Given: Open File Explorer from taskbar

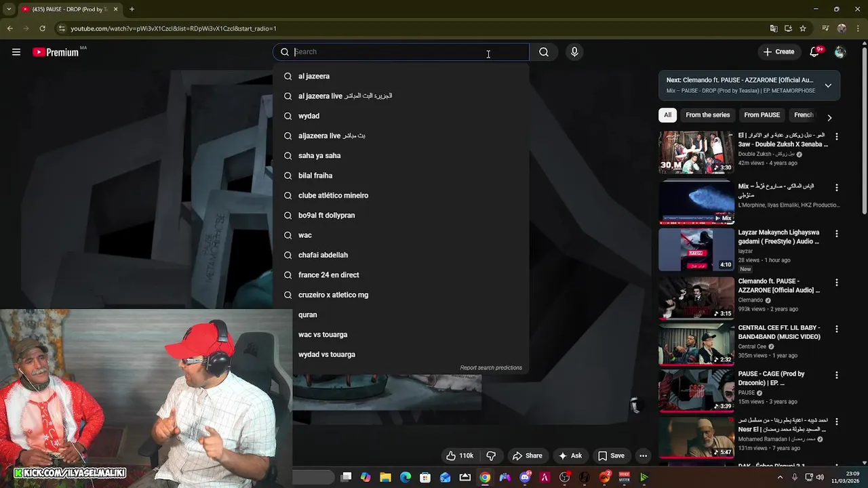Looking at the screenshot, I should coord(385,477).
